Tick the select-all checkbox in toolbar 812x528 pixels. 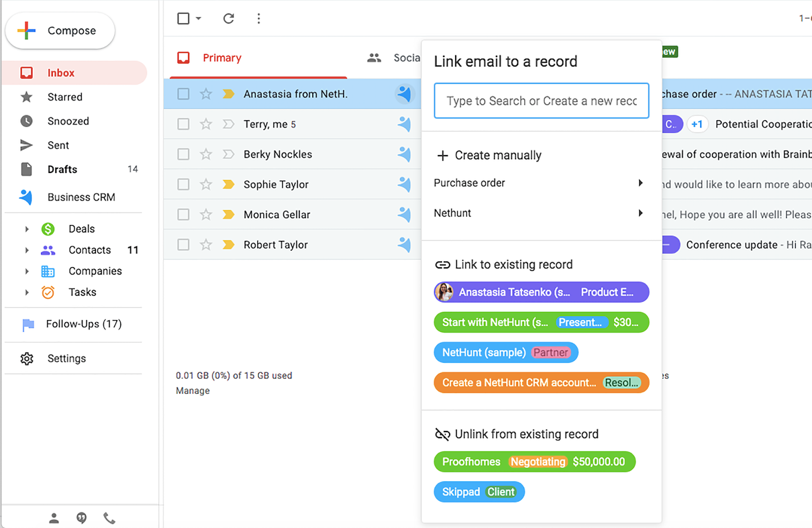coord(183,19)
